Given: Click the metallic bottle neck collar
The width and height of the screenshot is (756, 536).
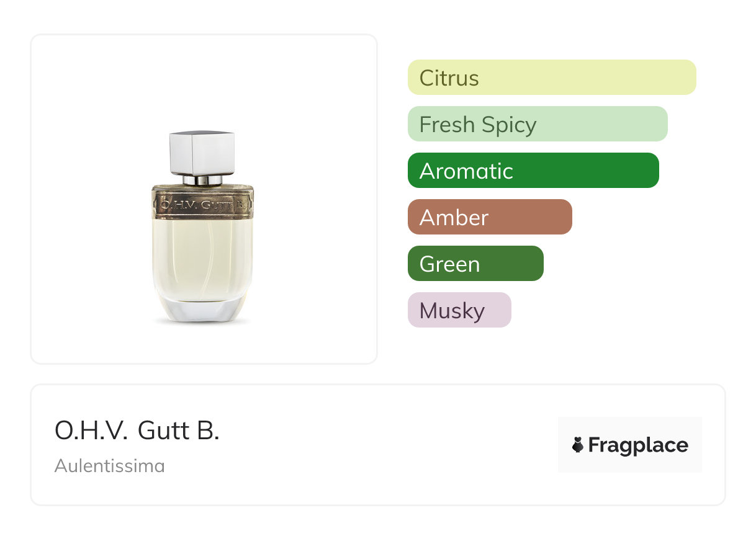Looking at the screenshot, I should 203,180.
